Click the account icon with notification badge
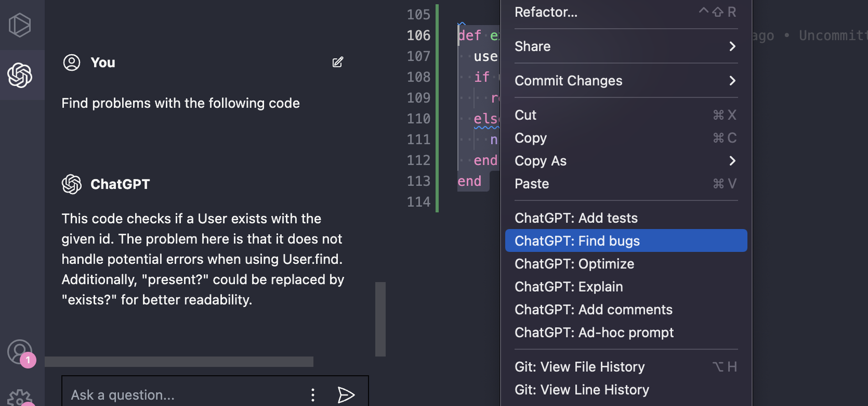Viewport: 868px width, 406px height. coord(20,352)
